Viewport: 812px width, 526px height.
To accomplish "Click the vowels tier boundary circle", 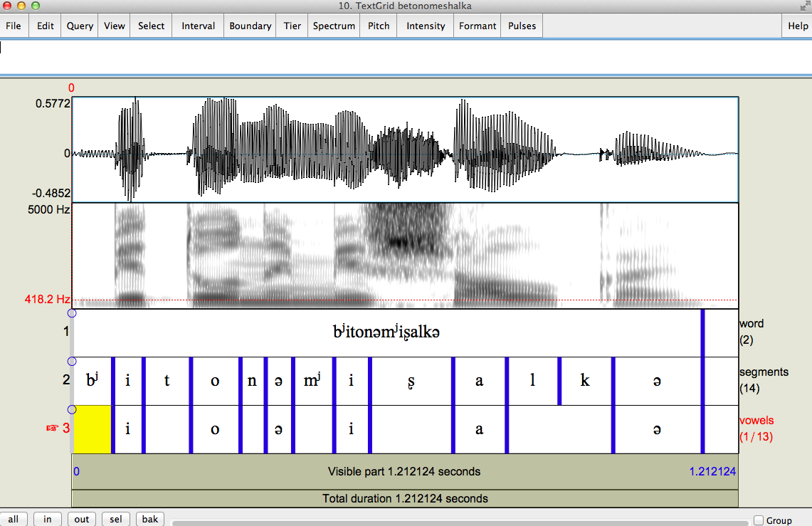I will click(x=72, y=409).
